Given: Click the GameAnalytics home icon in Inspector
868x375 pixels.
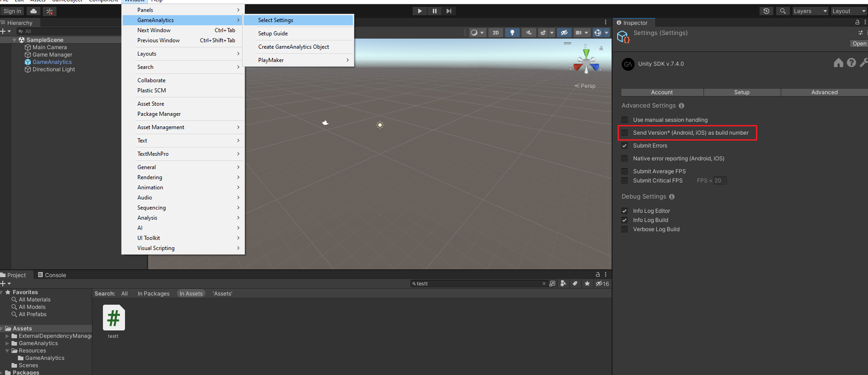Looking at the screenshot, I should coord(839,62).
